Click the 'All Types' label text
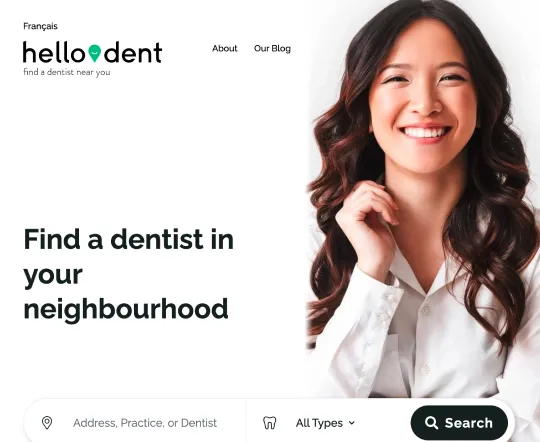The image size is (540, 442). (319, 423)
